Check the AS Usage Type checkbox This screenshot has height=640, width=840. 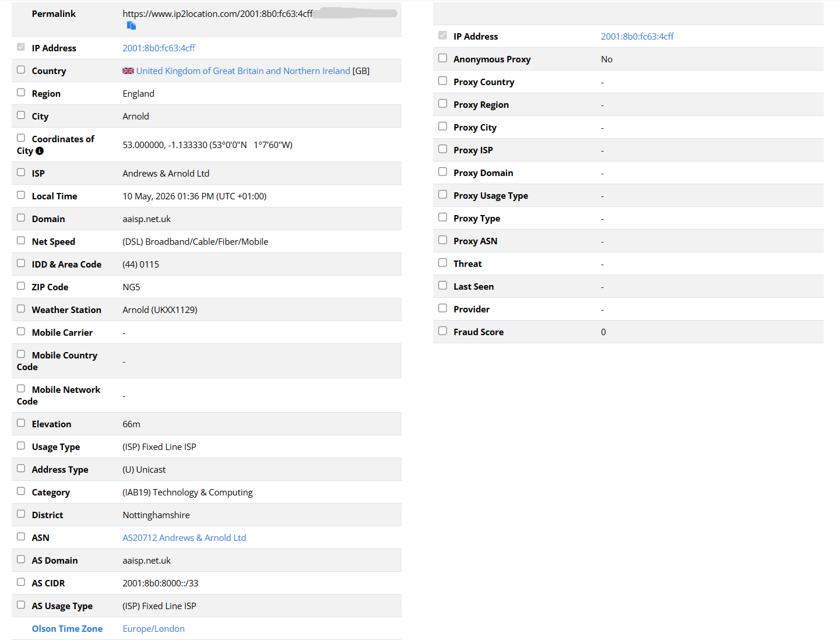point(21,605)
